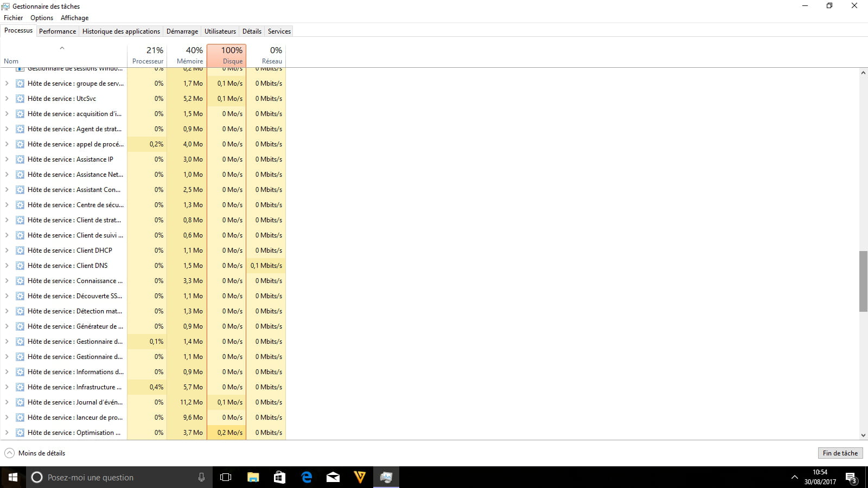The width and height of the screenshot is (868, 488).
Task: Collapse view with Moins de détails
Action: pos(35,453)
